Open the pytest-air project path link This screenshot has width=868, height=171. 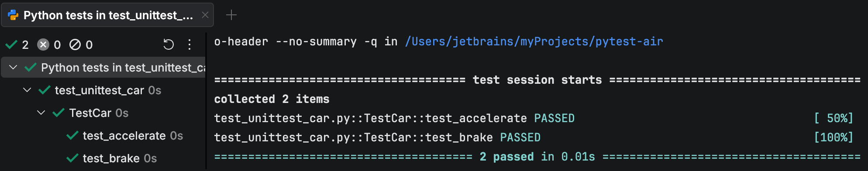pyautogui.click(x=534, y=41)
